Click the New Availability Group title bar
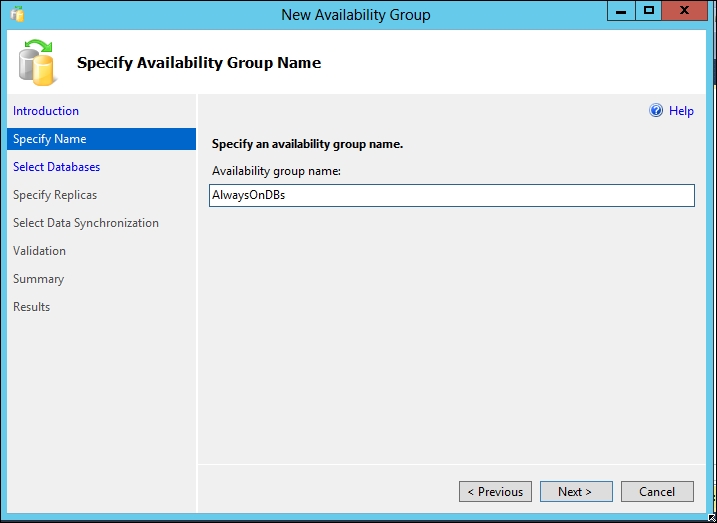This screenshot has height=523, width=717. point(356,14)
